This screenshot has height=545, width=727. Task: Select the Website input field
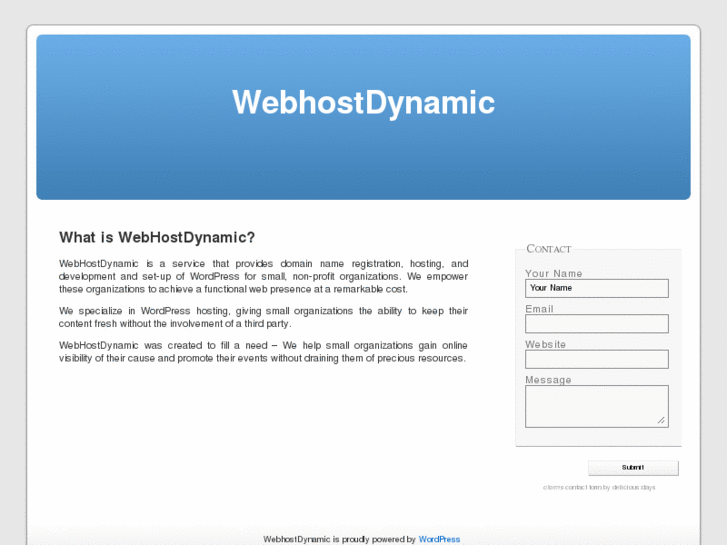pos(597,359)
